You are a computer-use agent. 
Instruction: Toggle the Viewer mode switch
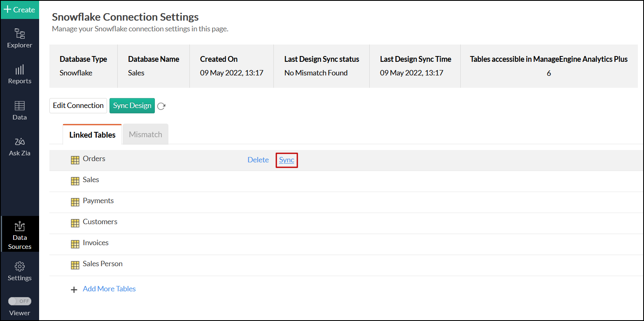pos(20,301)
